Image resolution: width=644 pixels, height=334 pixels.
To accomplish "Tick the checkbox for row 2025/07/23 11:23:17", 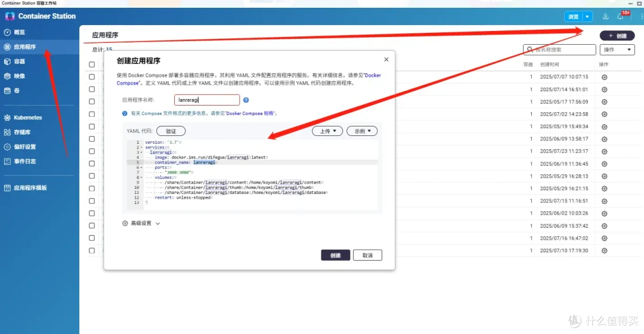I will coord(92,151).
